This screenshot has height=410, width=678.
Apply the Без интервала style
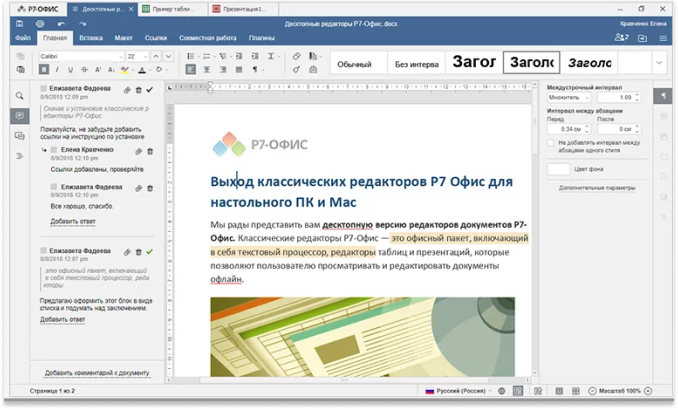point(416,64)
